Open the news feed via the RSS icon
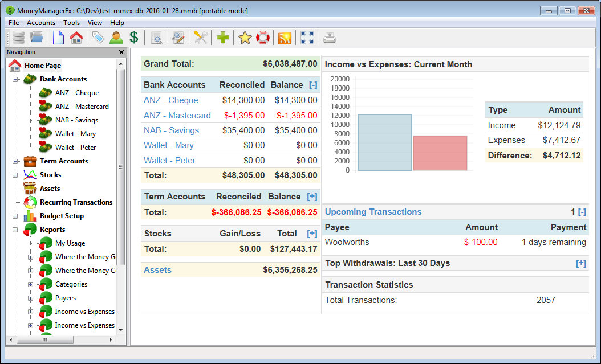Viewport: 601px width, 364px height. coord(285,38)
